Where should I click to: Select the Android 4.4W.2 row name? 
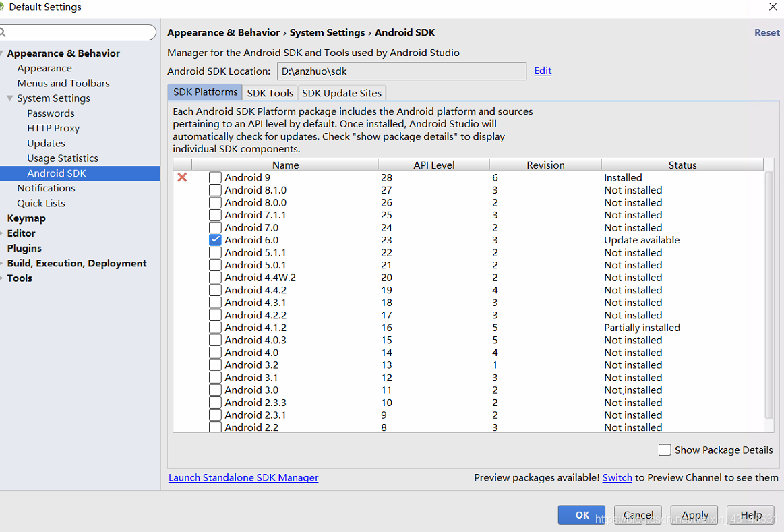pyautogui.click(x=260, y=278)
